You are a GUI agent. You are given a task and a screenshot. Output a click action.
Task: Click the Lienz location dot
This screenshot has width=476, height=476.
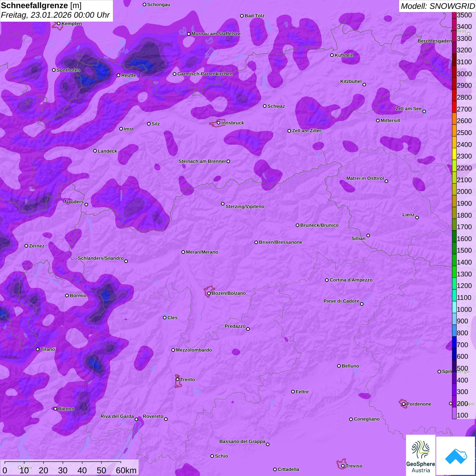(x=417, y=218)
